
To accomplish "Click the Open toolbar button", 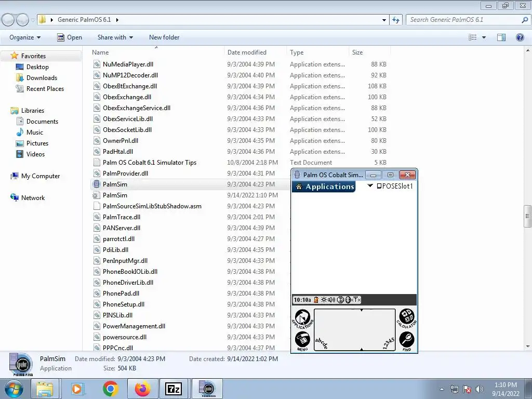I will [70, 37].
